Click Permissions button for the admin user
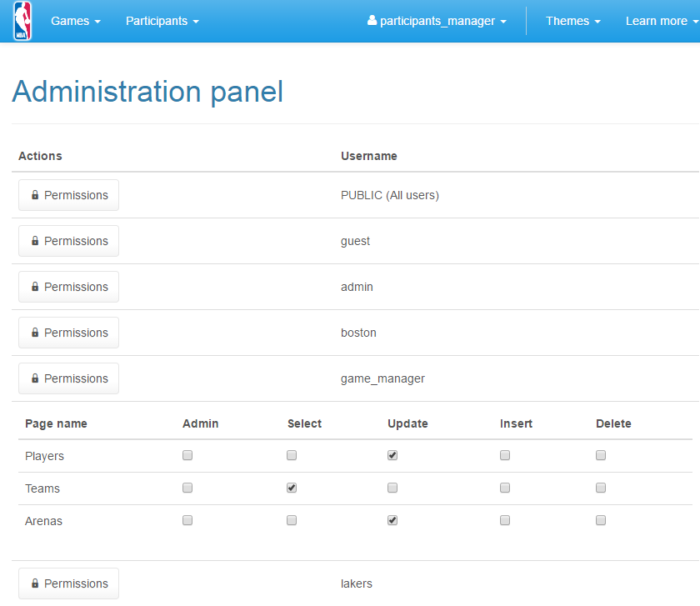The width and height of the screenshot is (700, 606). click(x=69, y=287)
